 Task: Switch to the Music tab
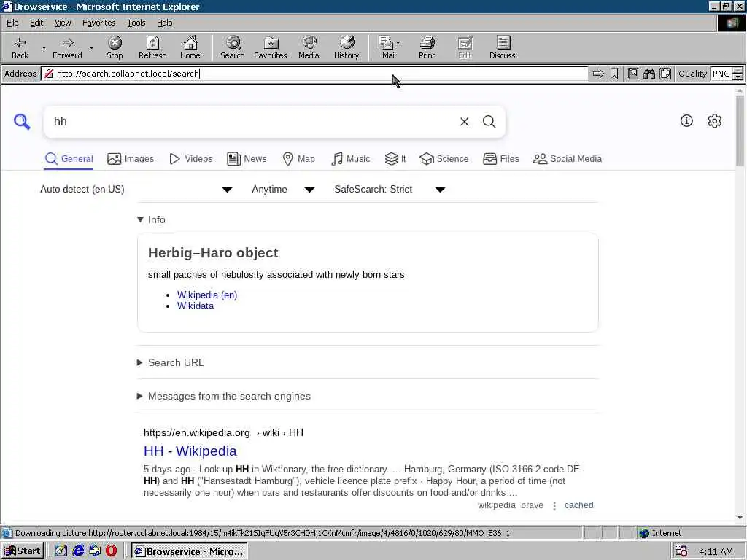point(350,159)
